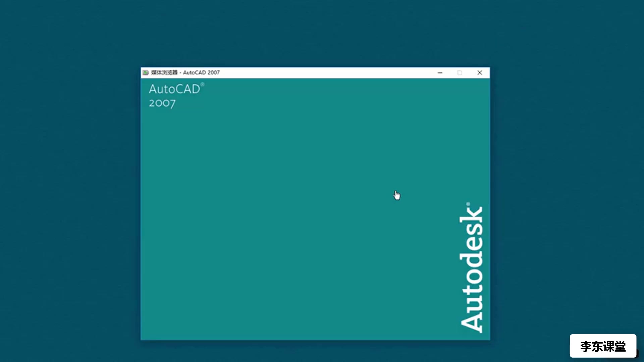Screen dimensions: 644x362
Task: Click the restore window button
Action: coord(460,72)
